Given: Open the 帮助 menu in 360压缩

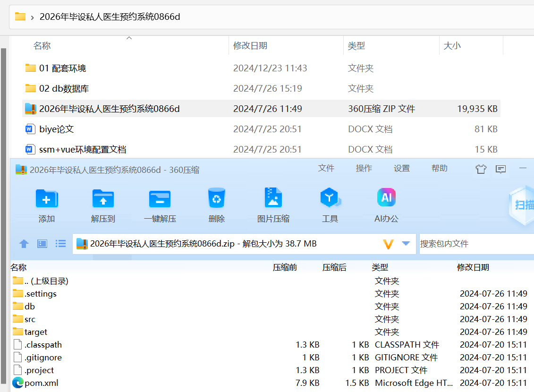Looking at the screenshot, I should coord(439,168).
